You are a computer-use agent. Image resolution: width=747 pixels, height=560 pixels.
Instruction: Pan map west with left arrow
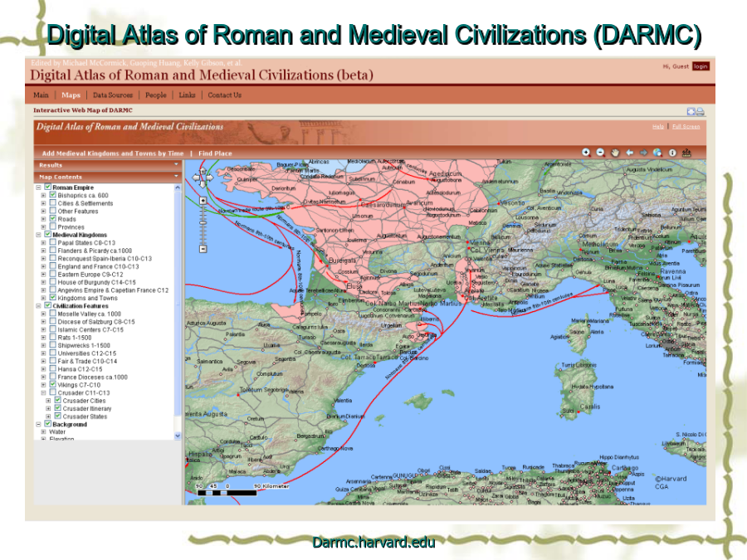point(195,178)
